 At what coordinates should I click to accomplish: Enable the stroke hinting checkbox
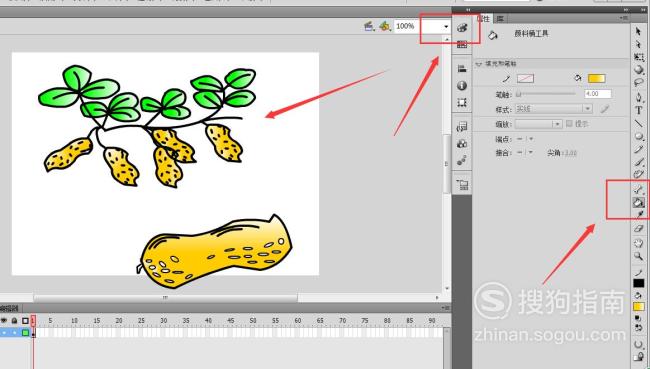point(569,124)
